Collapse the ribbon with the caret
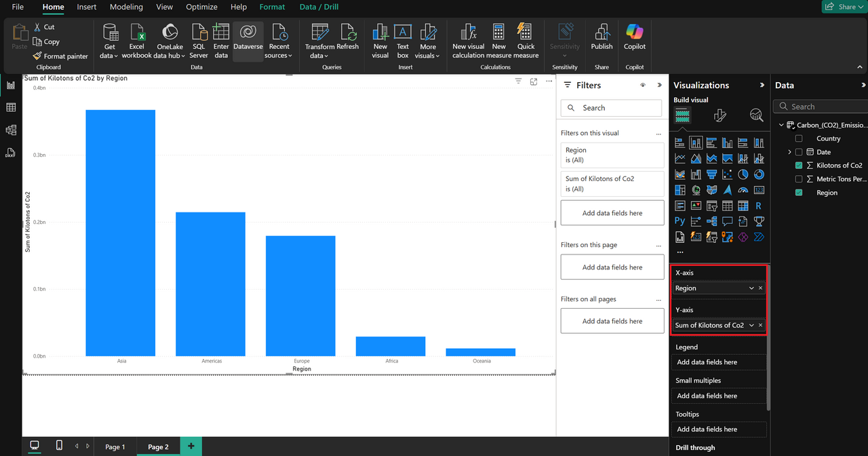The height and width of the screenshot is (456, 868). pos(860,67)
